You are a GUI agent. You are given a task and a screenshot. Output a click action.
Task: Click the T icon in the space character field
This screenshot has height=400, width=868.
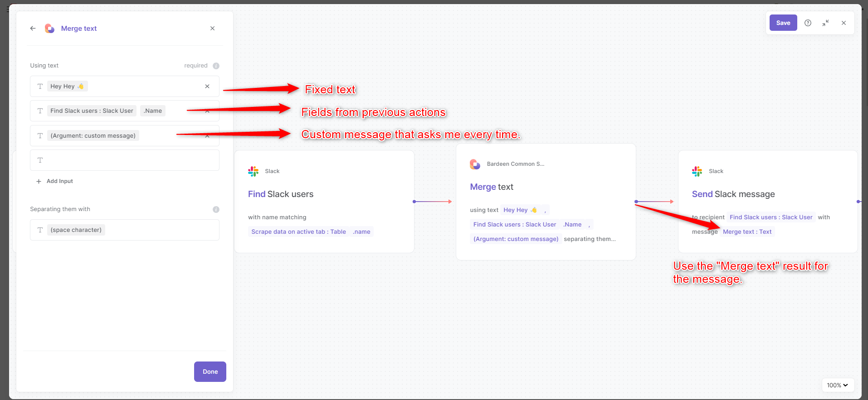tap(40, 230)
